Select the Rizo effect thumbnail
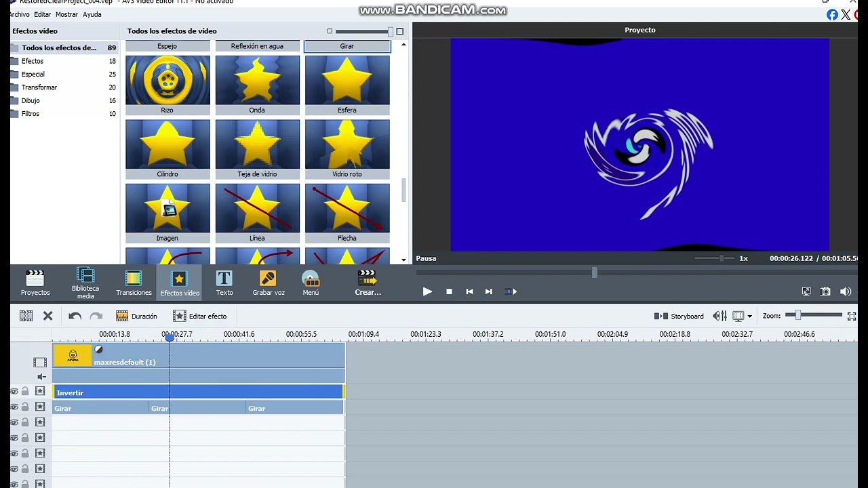 [x=167, y=85]
